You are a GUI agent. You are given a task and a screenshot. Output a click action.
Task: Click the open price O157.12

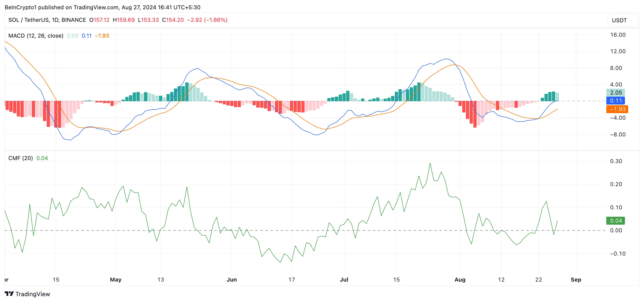click(99, 20)
